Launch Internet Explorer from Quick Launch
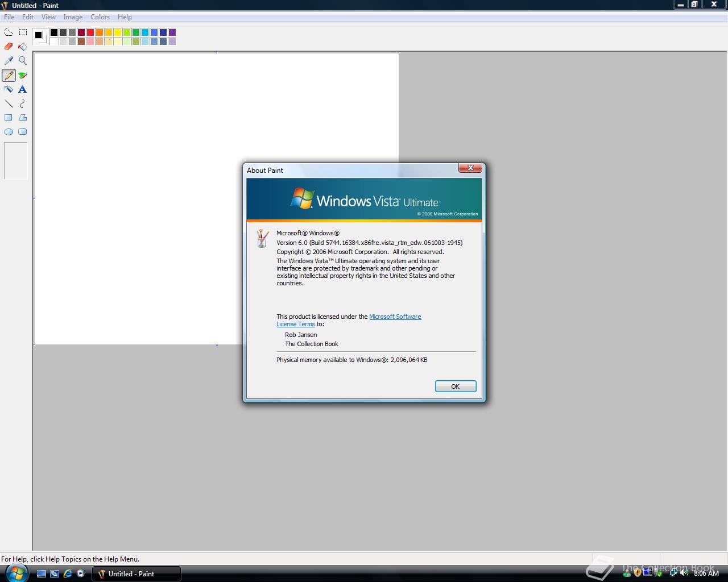 click(x=68, y=574)
